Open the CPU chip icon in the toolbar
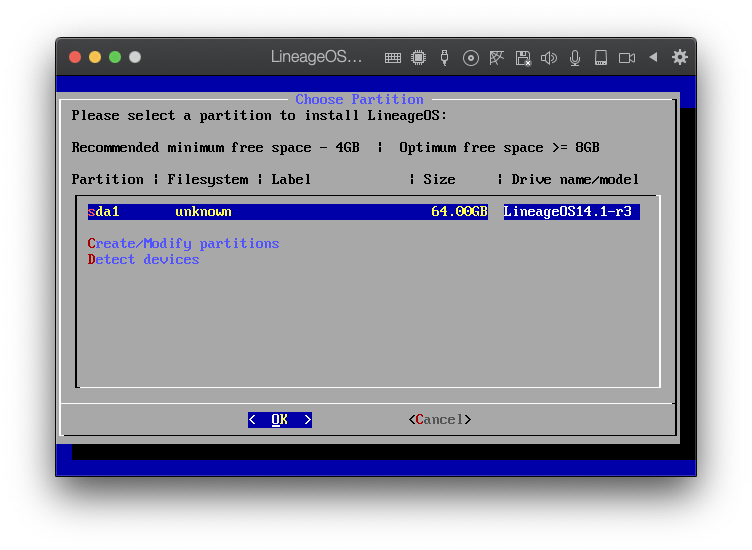The image size is (752, 550). pos(419,58)
